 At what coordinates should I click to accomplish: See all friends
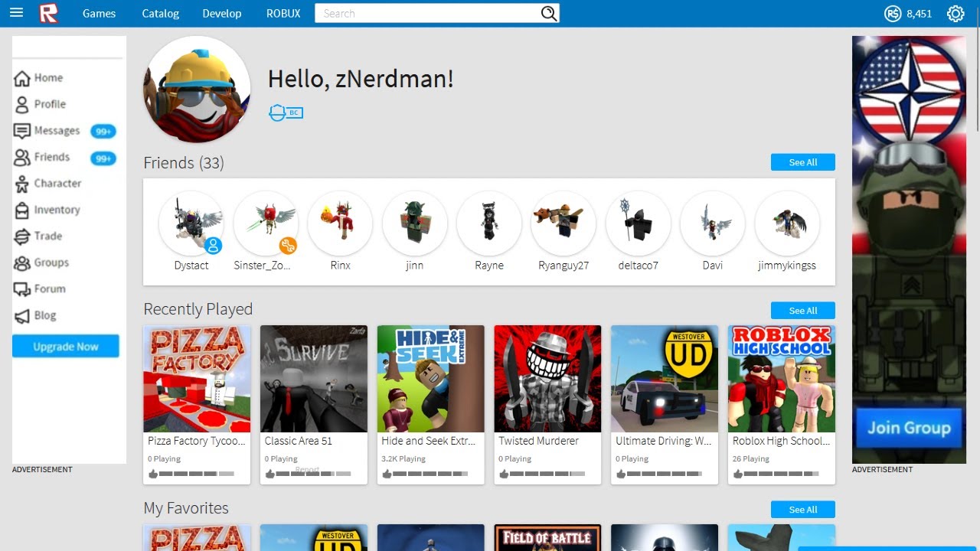point(803,162)
